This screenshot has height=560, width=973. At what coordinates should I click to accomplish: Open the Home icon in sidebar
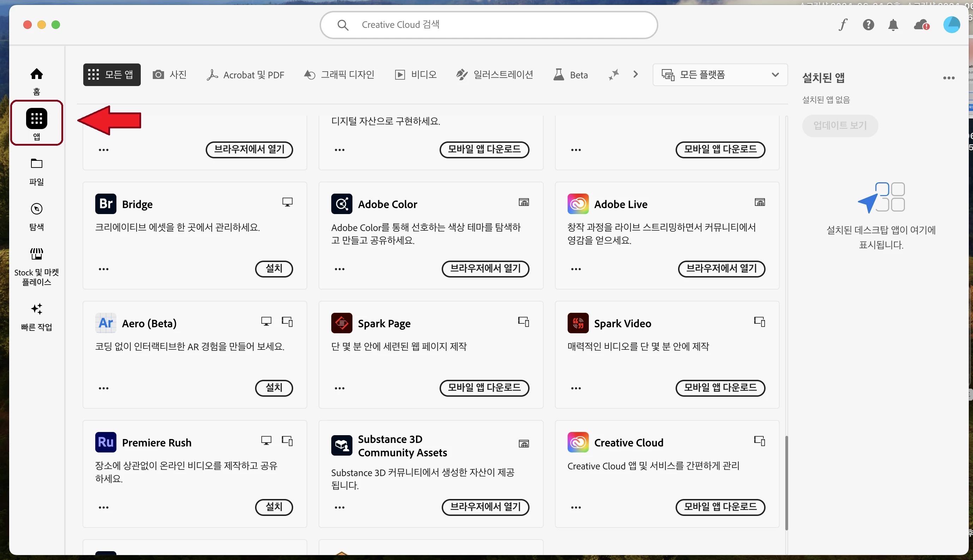click(x=37, y=74)
